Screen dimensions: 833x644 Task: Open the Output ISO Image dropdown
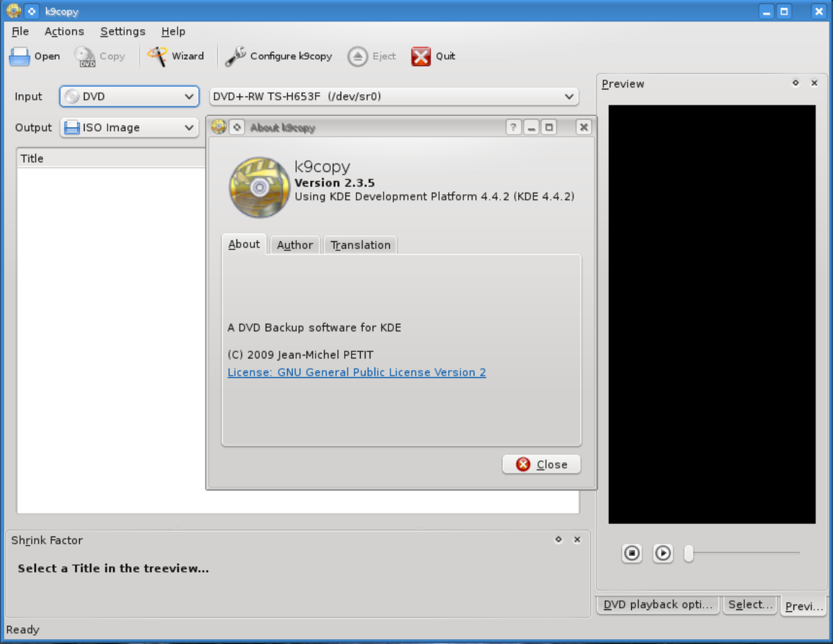click(x=130, y=128)
